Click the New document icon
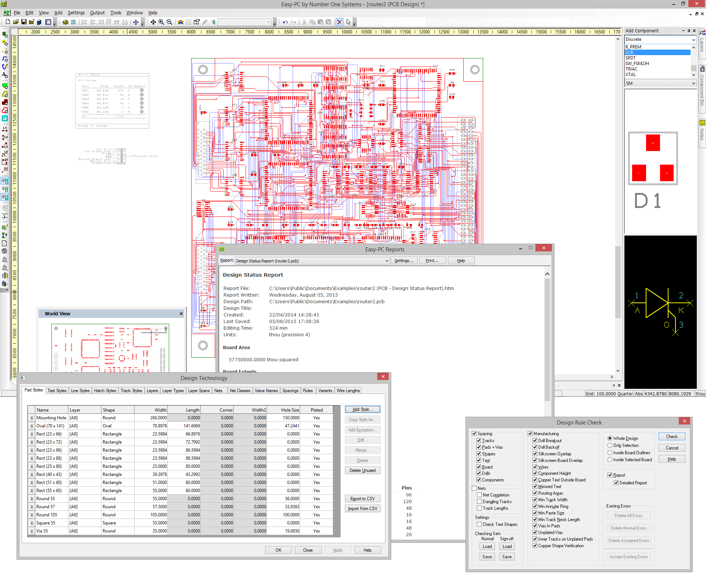 click(8, 22)
